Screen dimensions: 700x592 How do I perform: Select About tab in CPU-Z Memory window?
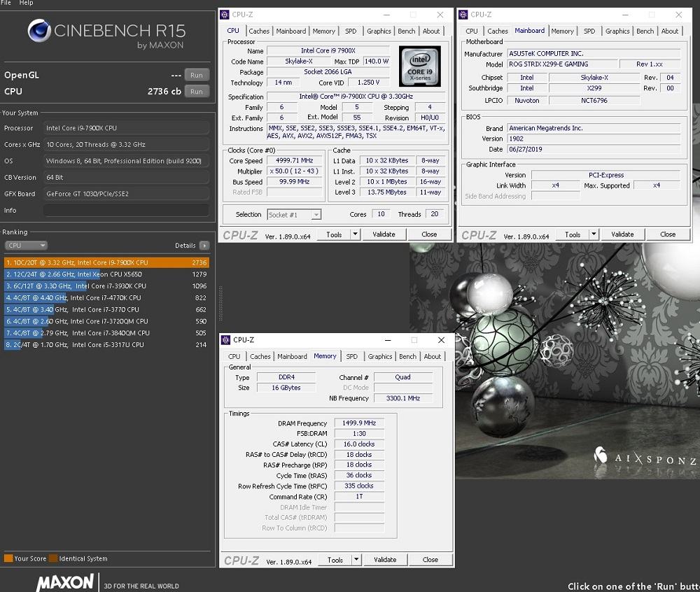point(432,356)
